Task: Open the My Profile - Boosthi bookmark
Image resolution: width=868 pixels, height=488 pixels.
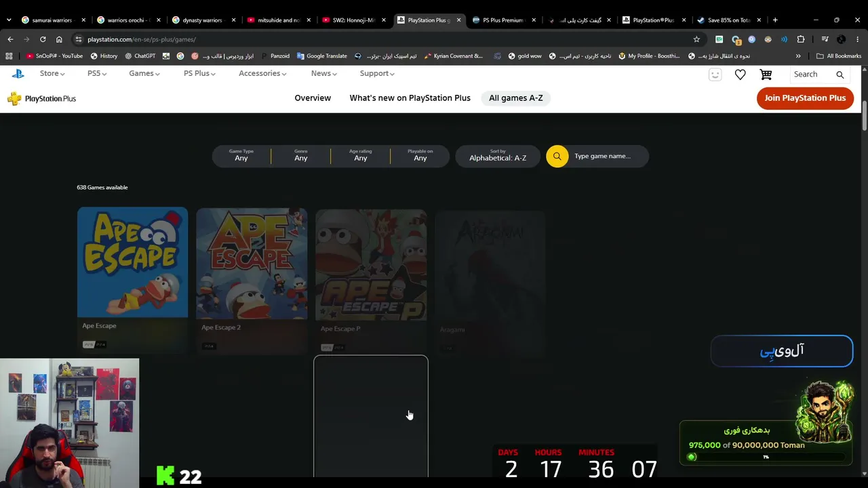Action: (648, 56)
